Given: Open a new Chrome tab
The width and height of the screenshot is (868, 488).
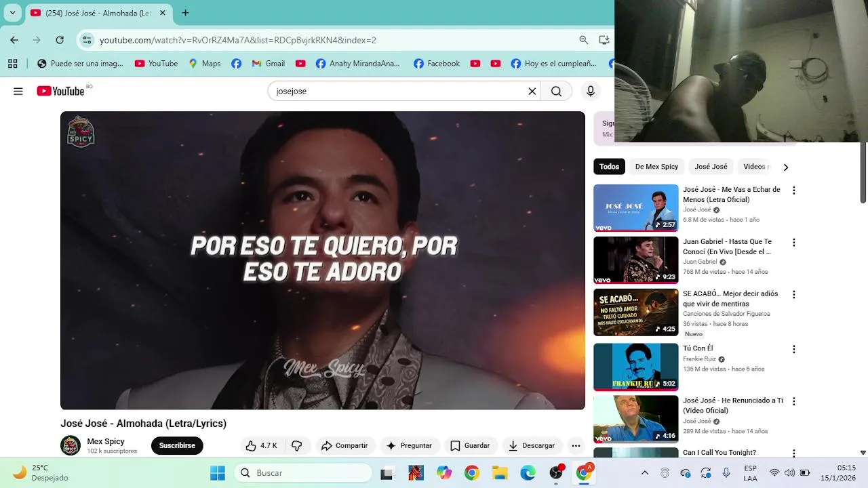Looking at the screenshot, I should coord(185,13).
